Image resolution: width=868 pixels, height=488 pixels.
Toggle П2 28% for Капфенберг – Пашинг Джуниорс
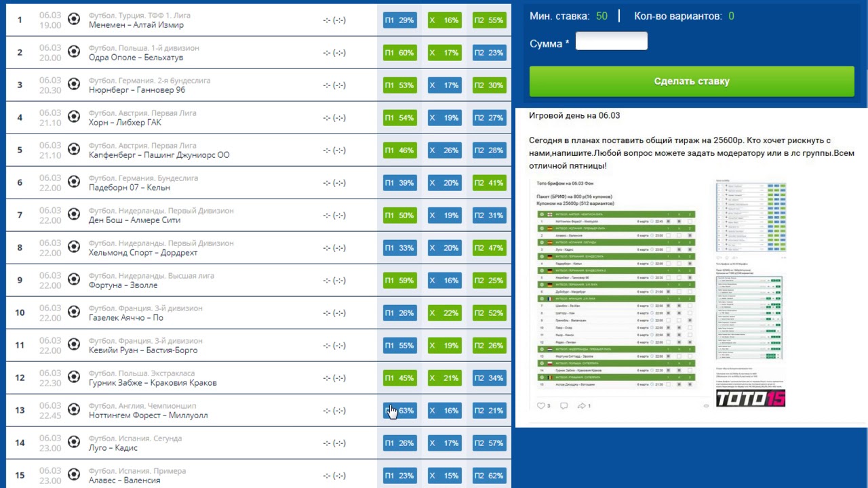(490, 150)
